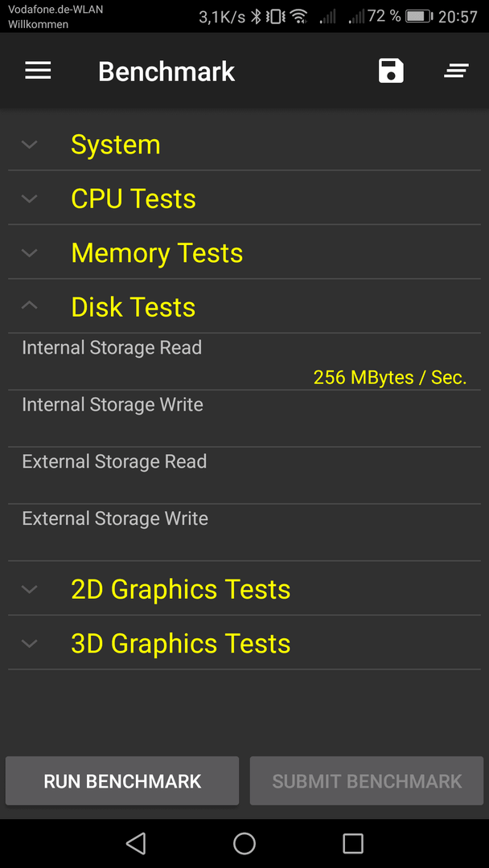Tap the SUBMIT BENCHMARK button
The width and height of the screenshot is (489, 868).
click(367, 781)
